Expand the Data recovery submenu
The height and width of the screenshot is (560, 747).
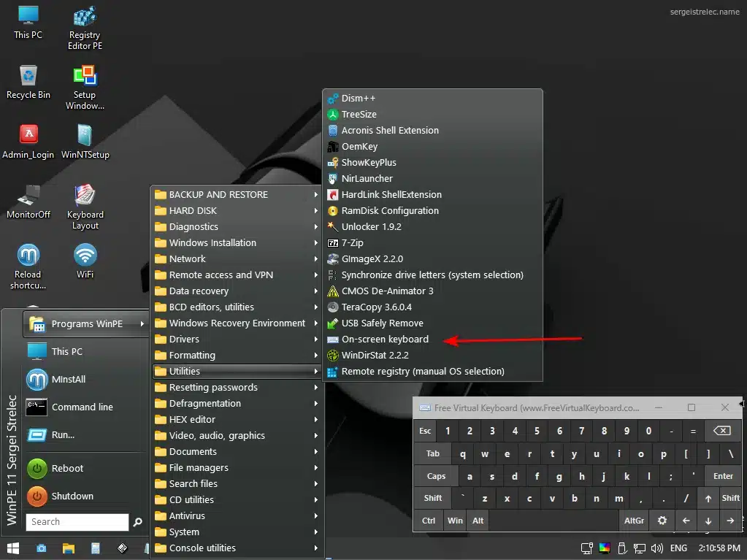click(237, 291)
